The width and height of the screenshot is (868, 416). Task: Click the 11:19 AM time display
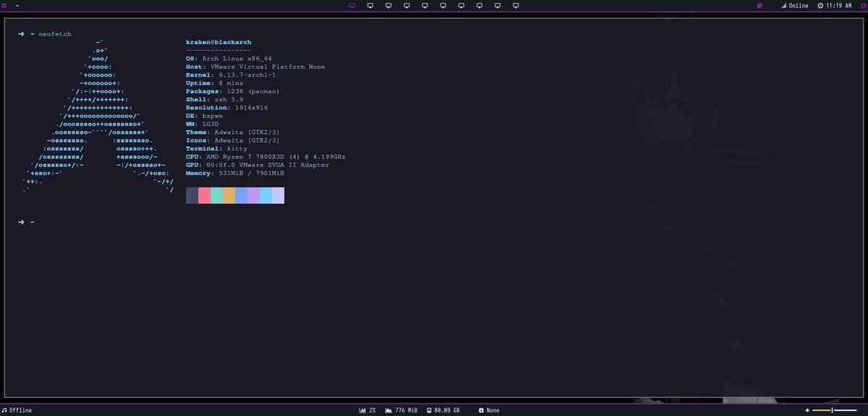(x=838, y=5)
